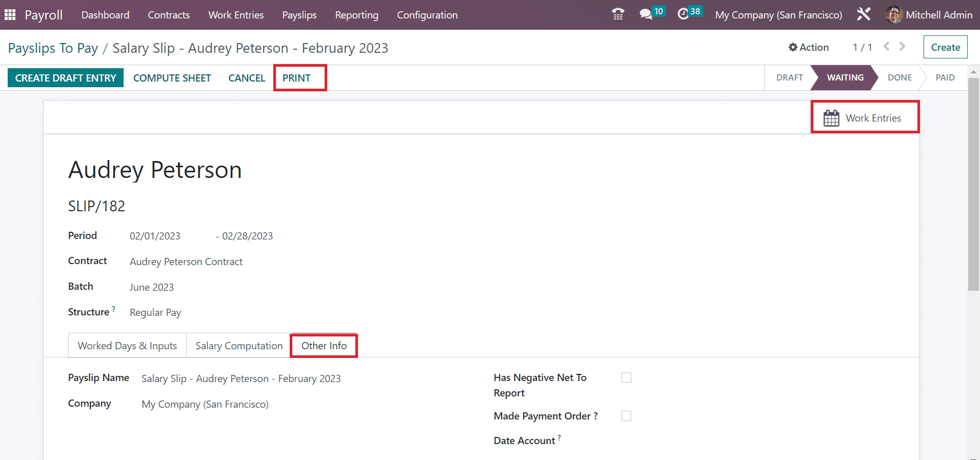Viewport: 980px width, 460px height.
Task: Open the Configuration menu
Action: 427,15
